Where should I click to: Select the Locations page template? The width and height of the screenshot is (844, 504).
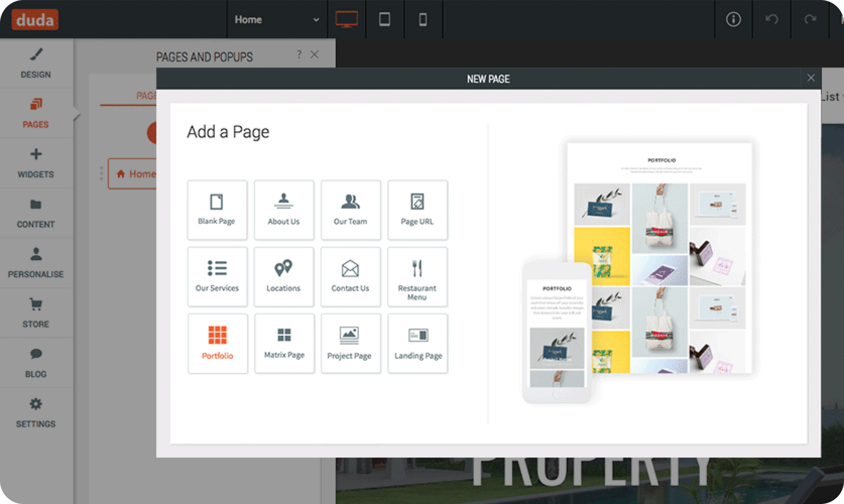click(x=284, y=277)
